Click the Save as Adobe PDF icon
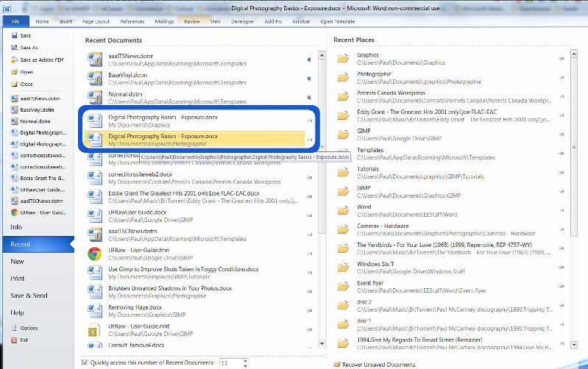This screenshot has width=588, height=369. [14, 60]
